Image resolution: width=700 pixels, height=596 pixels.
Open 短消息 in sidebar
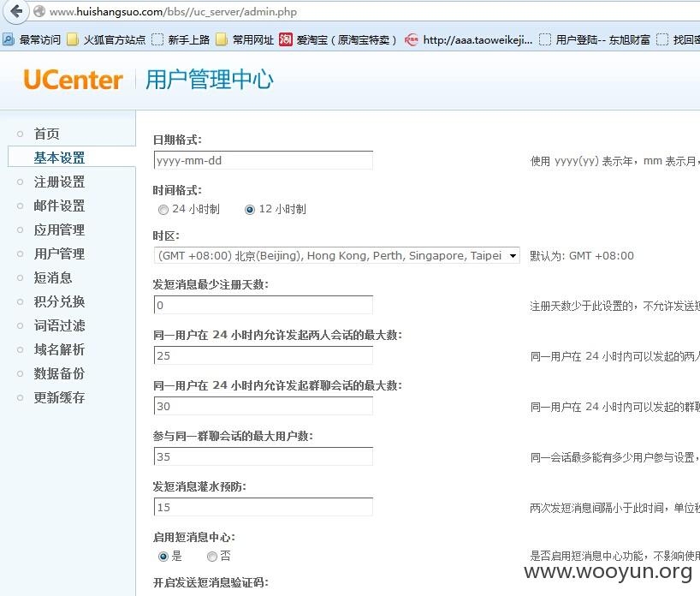coord(53,278)
